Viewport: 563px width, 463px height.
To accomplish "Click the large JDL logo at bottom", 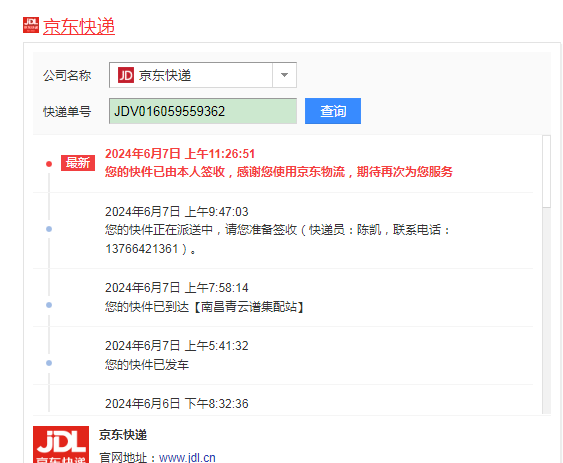I will coord(61,444).
